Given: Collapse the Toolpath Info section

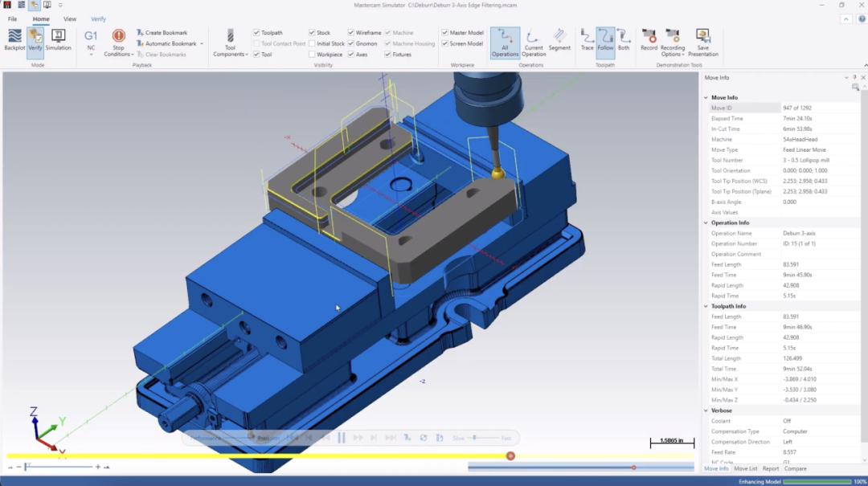Looking at the screenshot, I should pos(706,306).
